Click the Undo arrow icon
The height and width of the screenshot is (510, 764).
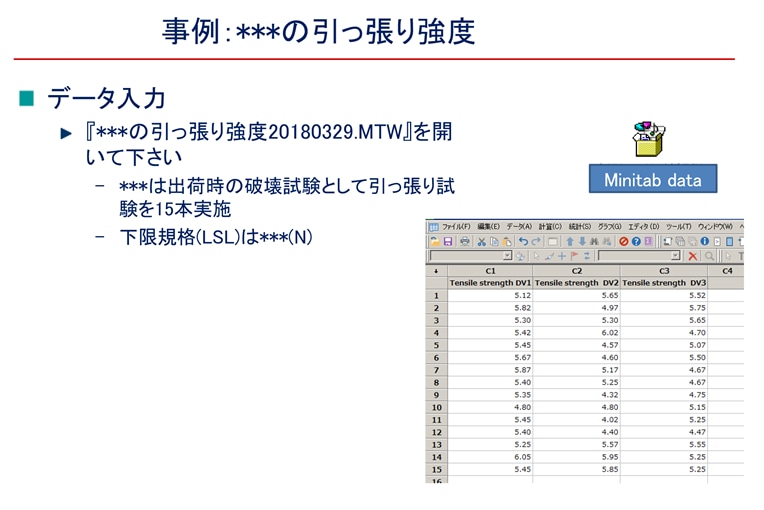pos(523,242)
